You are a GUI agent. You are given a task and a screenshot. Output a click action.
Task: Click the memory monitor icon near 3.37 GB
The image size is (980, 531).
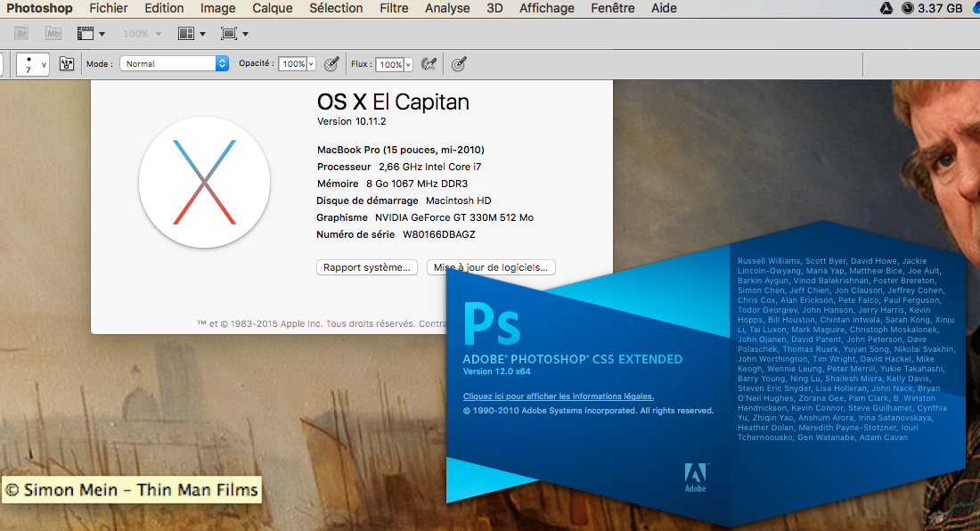coord(908,8)
